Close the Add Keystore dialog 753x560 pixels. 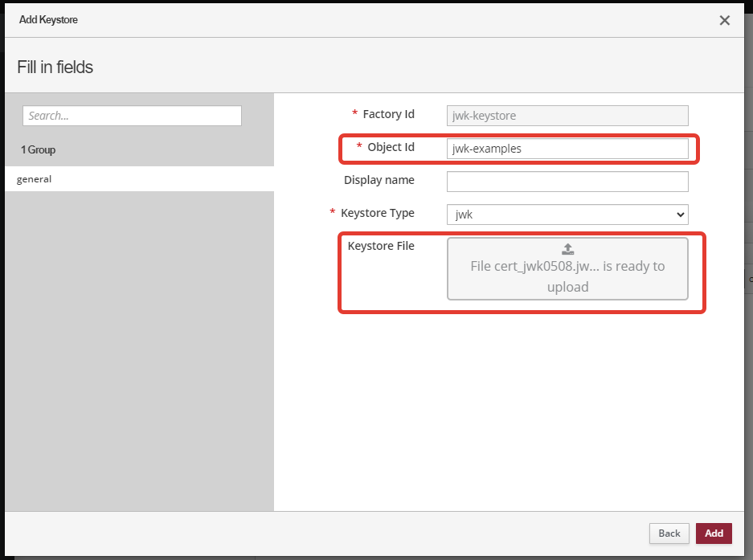tap(724, 20)
